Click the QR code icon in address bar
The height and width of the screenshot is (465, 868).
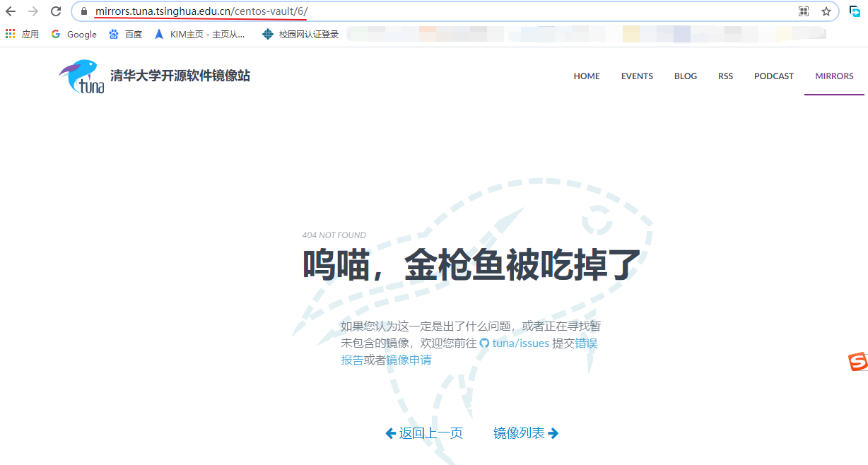point(804,11)
